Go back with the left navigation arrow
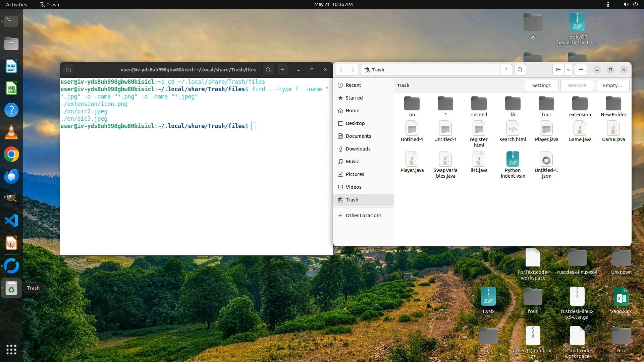 [x=341, y=70]
